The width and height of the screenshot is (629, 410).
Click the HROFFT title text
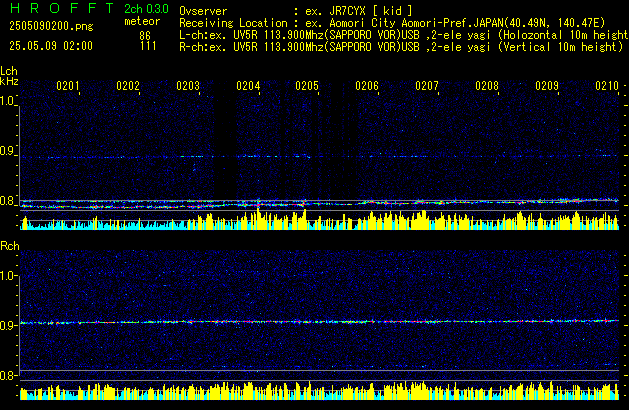(x=62, y=8)
